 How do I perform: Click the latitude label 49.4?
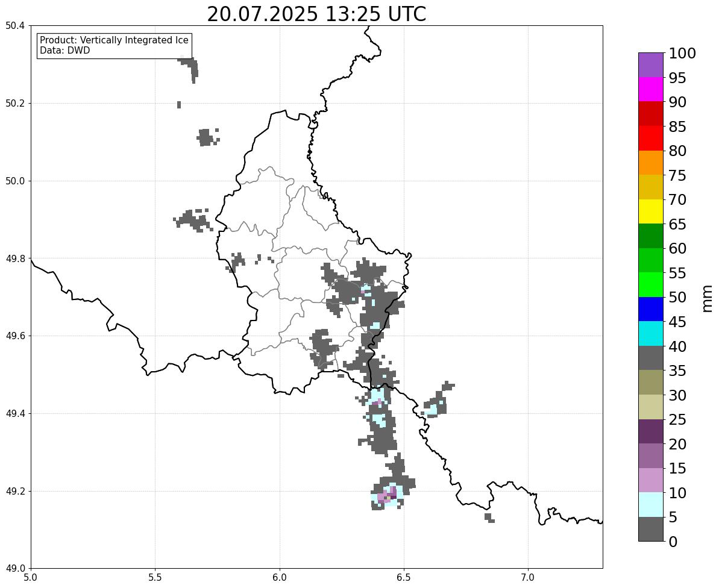14,414
